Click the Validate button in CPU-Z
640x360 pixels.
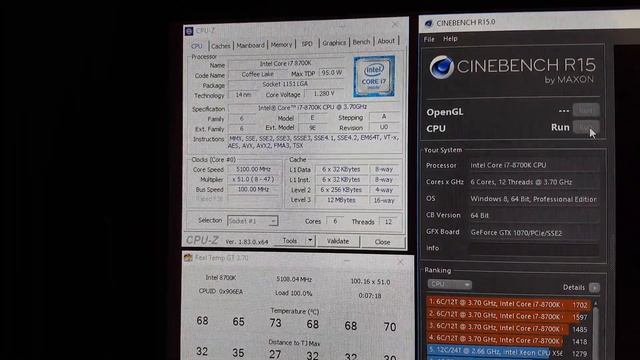coord(338,241)
